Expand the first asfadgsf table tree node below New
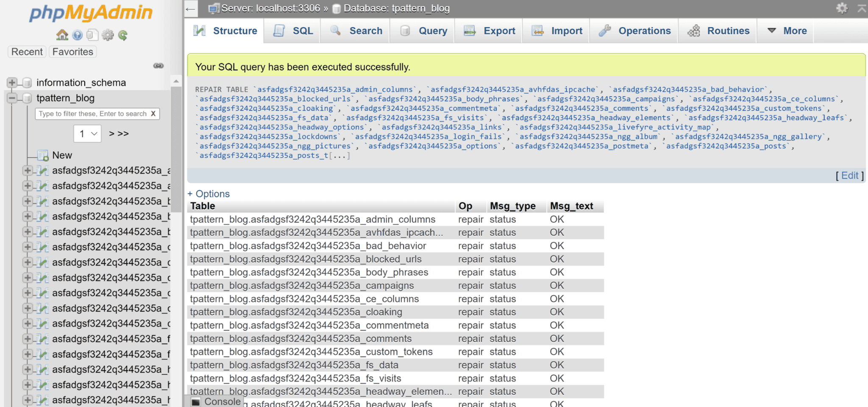Viewport: 868px width, 407px height. coord(28,171)
